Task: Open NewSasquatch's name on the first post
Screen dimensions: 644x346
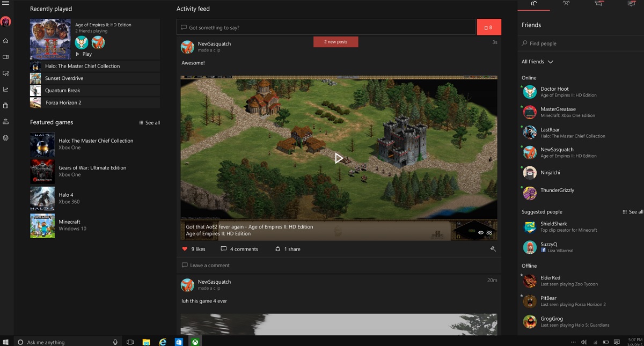Action: pos(214,43)
